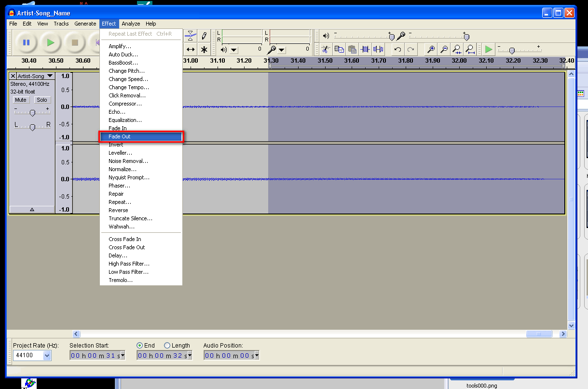
Task: Click the Undo arrow icon
Action: [397, 49]
